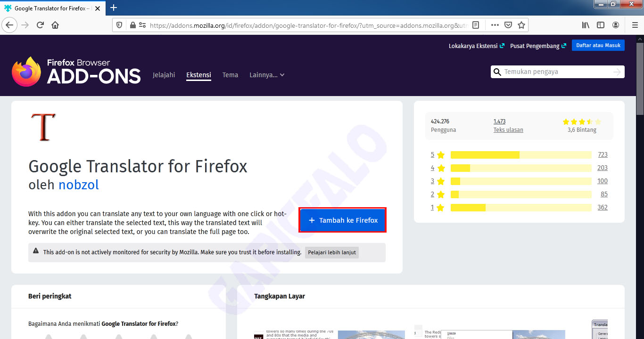Click the search magnifier icon

click(497, 72)
